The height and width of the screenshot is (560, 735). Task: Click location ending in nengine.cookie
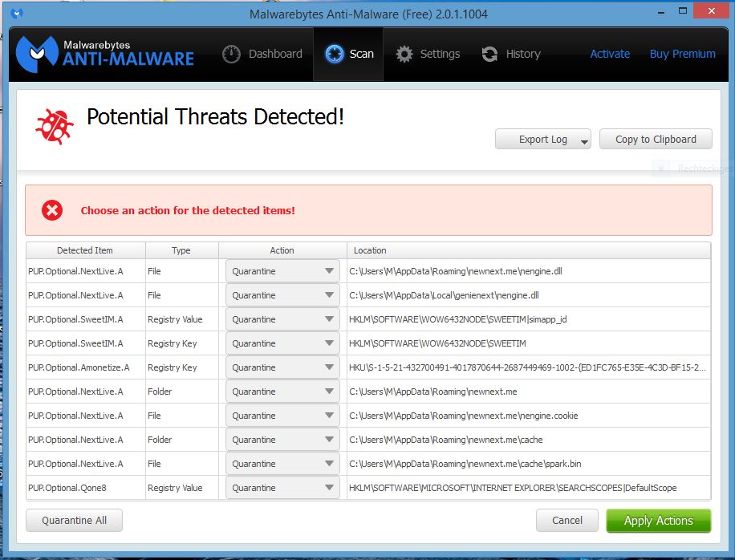tap(464, 416)
